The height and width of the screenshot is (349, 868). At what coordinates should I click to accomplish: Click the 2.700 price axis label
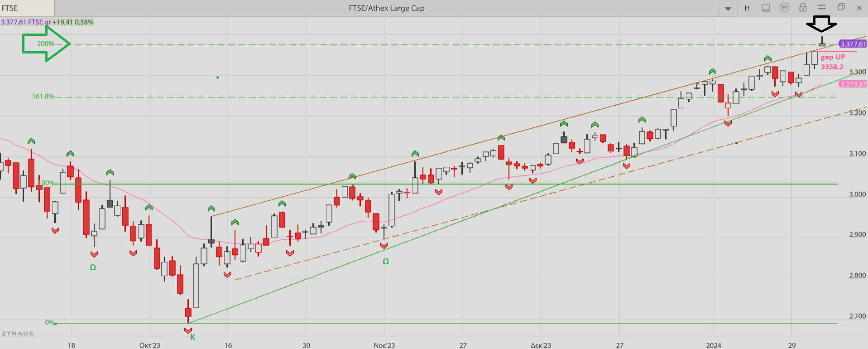tap(857, 316)
